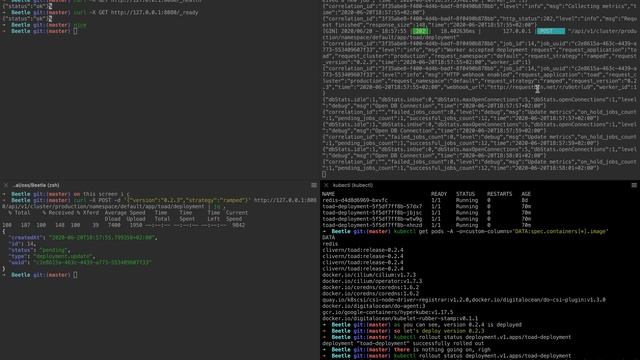Screen dimensions: 640x360
Task: Click the 8d age of redis pod
Action: point(524,200)
